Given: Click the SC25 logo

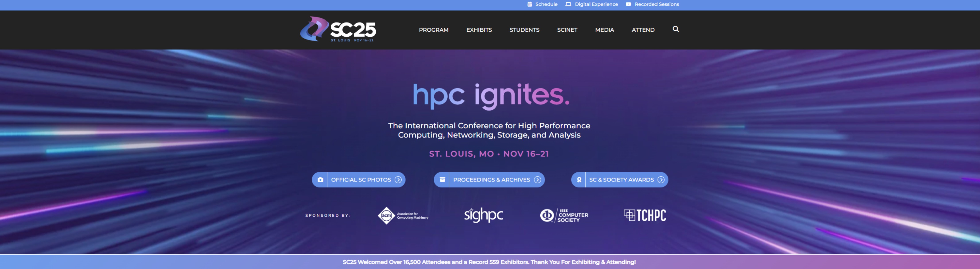Looking at the screenshot, I should pos(338,29).
